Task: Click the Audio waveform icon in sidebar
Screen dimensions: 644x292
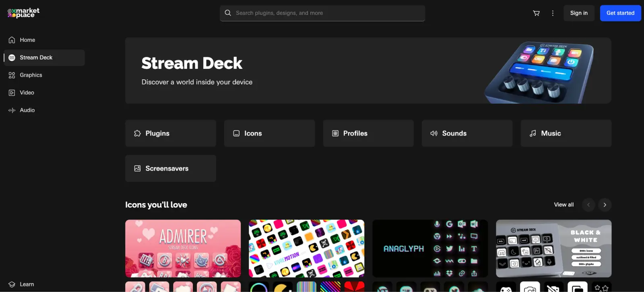Action: (12, 110)
